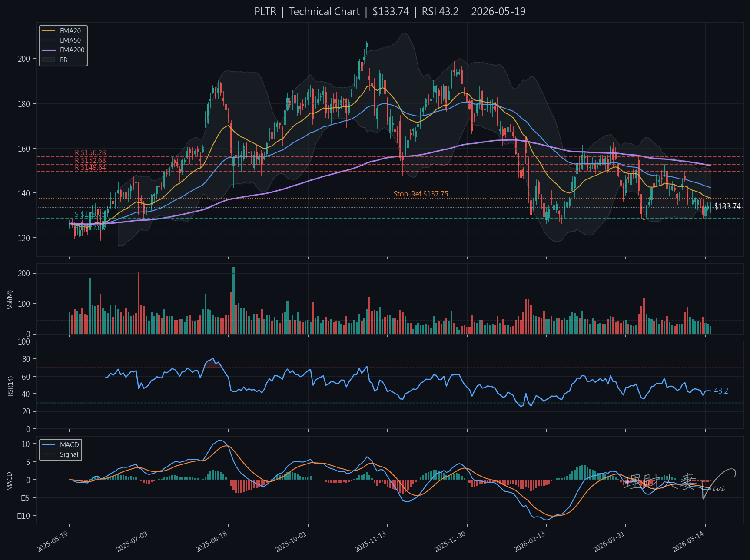Click the vertical MACD axis title
Viewport: 750px width, 560px height.
tap(10, 481)
